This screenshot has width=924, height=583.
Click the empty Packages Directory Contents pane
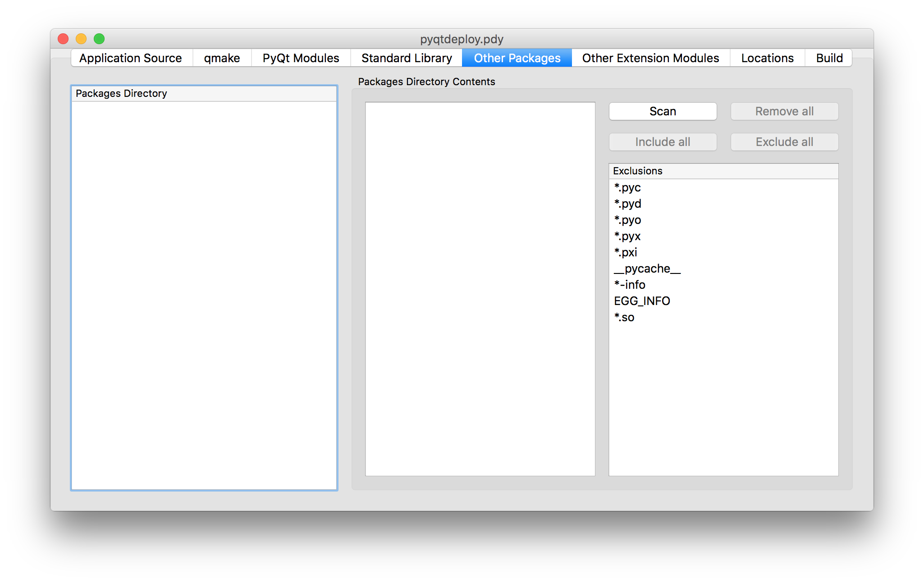(480, 288)
